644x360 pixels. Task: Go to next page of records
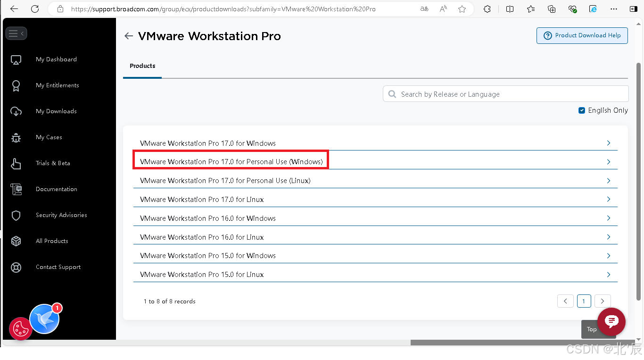coord(603,301)
